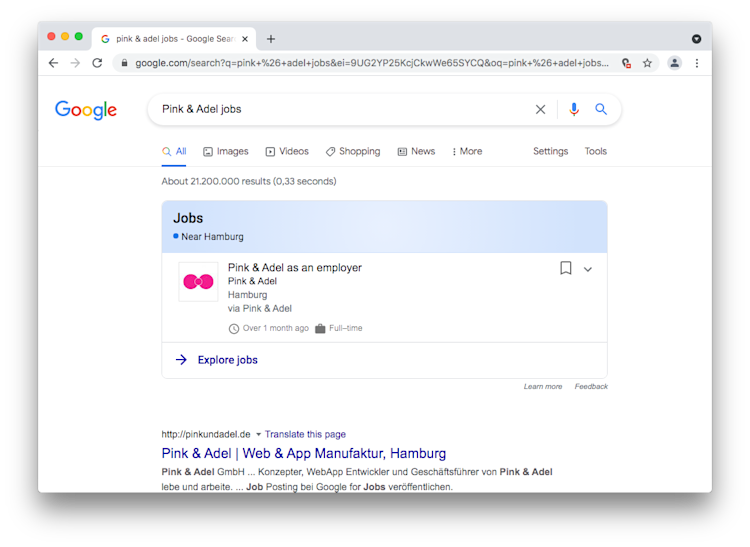Switch to the Videos tab
750x547 pixels.
(287, 152)
